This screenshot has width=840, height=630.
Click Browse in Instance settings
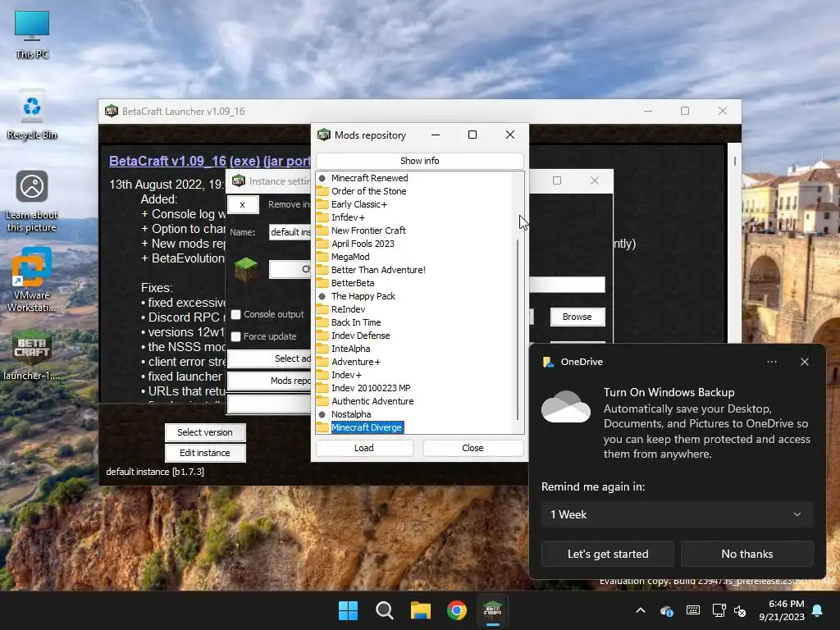click(577, 317)
